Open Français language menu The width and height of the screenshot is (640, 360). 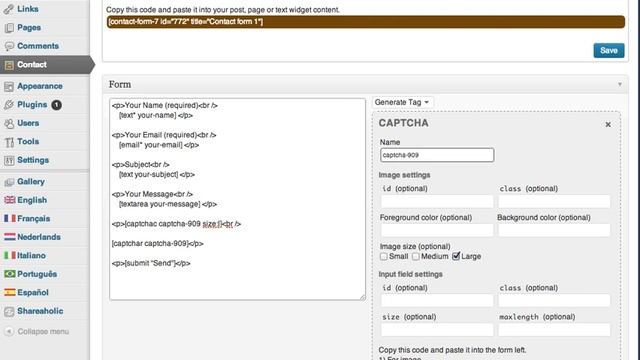(x=33, y=218)
